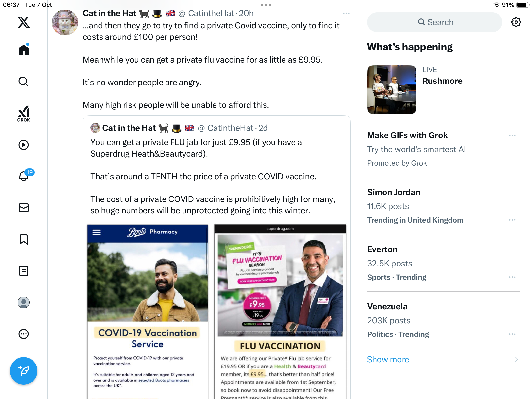
Task: Open the profile avatar icon
Action: tap(24, 302)
